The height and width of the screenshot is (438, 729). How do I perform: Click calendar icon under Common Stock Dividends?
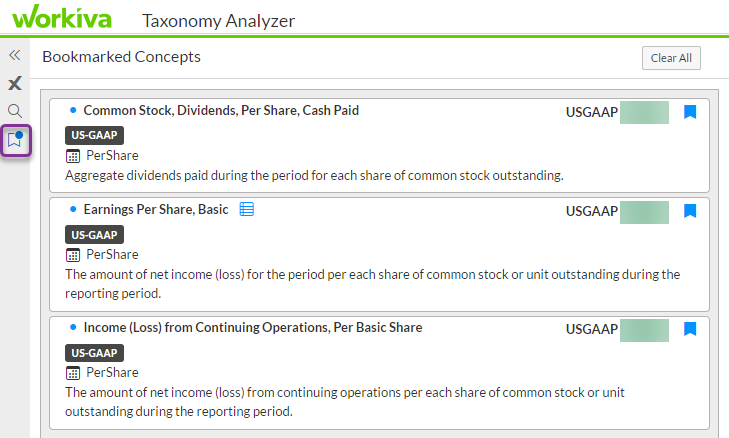[x=73, y=156]
